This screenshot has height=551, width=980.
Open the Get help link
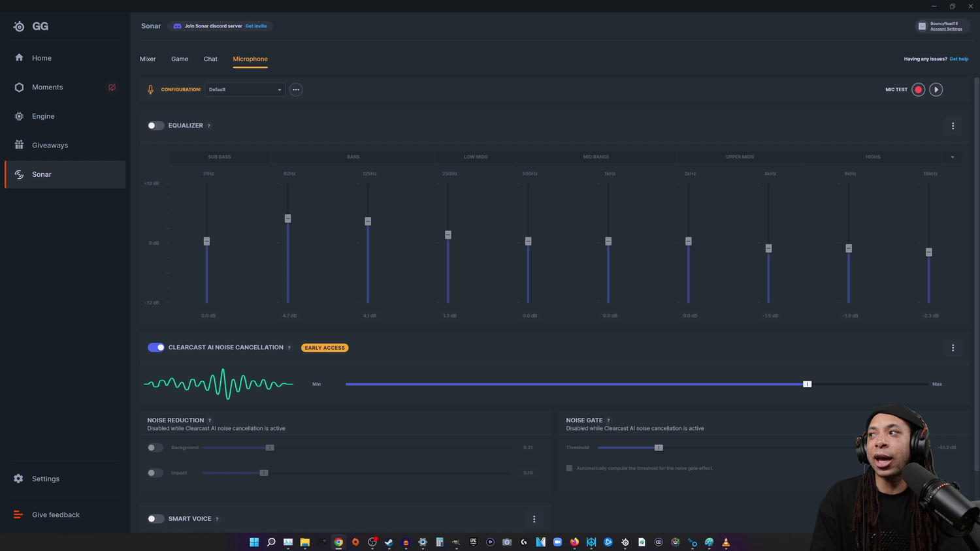coord(958,59)
